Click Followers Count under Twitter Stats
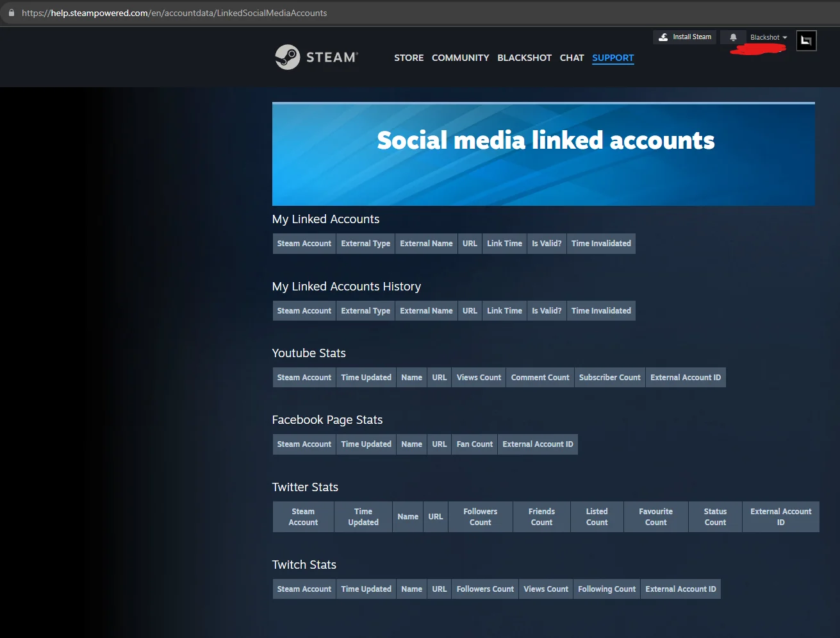The width and height of the screenshot is (840, 638). point(480,516)
